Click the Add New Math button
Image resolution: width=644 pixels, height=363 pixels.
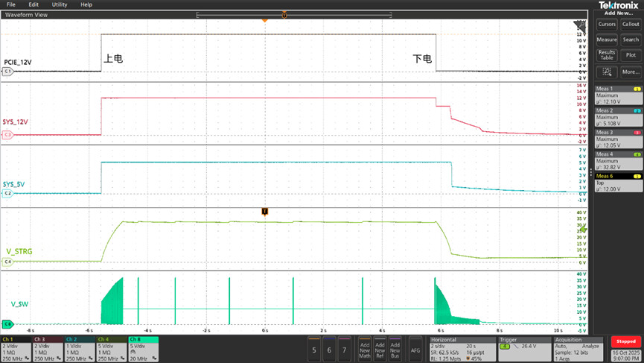point(365,349)
